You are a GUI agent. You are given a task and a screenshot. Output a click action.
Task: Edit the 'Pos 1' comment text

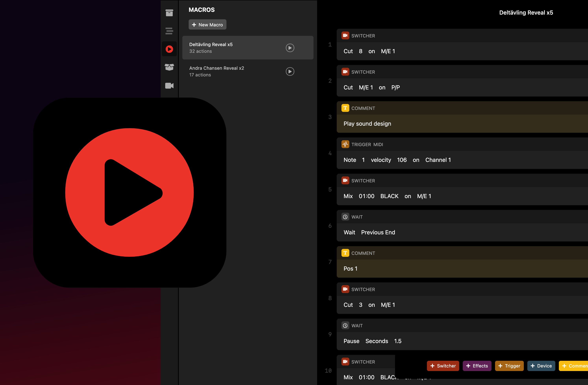[x=350, y=269]
